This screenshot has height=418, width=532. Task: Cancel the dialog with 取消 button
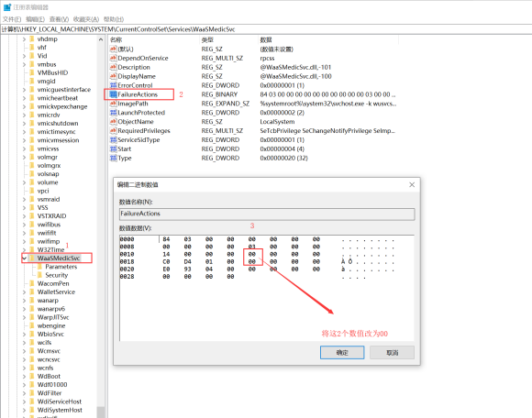[x=392, y=353]
